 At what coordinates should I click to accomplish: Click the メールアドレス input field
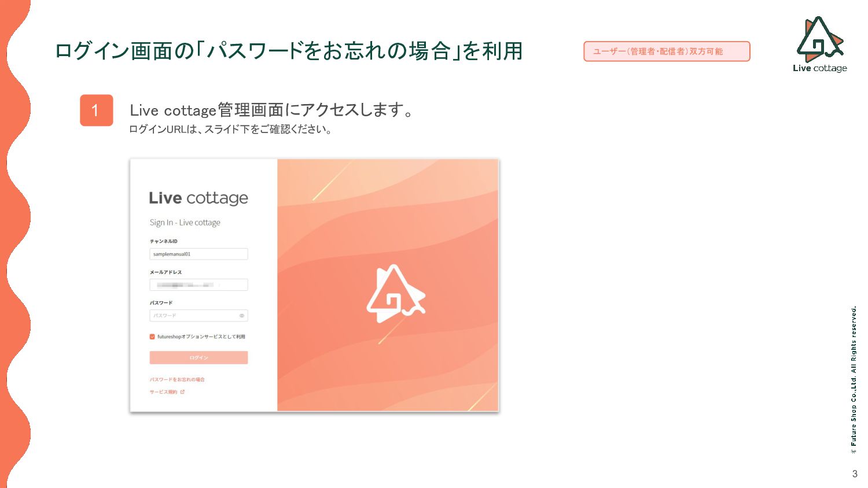(198, 284)
